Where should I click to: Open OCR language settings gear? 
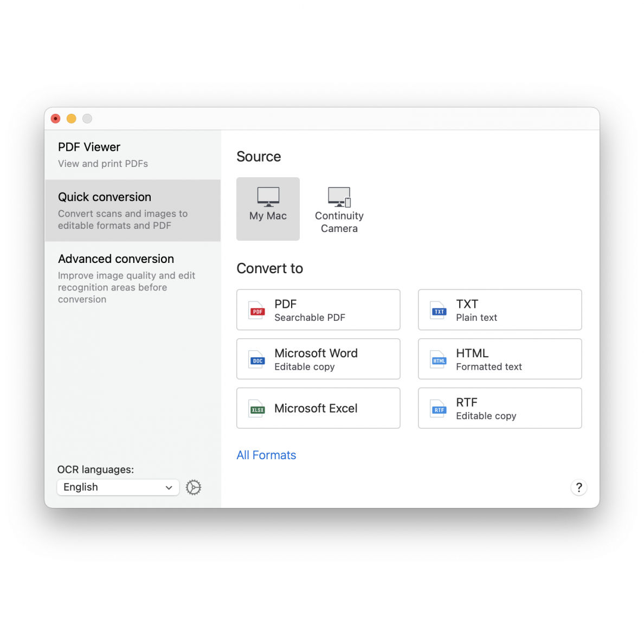(x=194, y=487)
